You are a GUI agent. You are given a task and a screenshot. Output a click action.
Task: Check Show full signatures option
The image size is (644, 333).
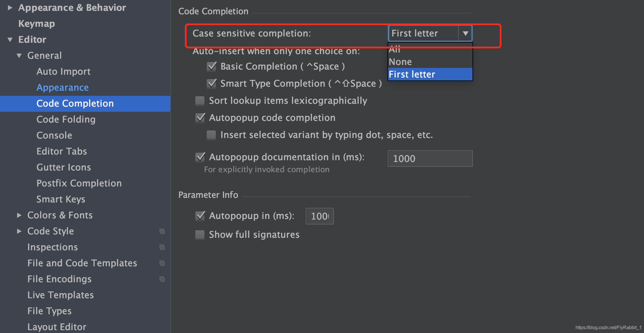(200, 235)
